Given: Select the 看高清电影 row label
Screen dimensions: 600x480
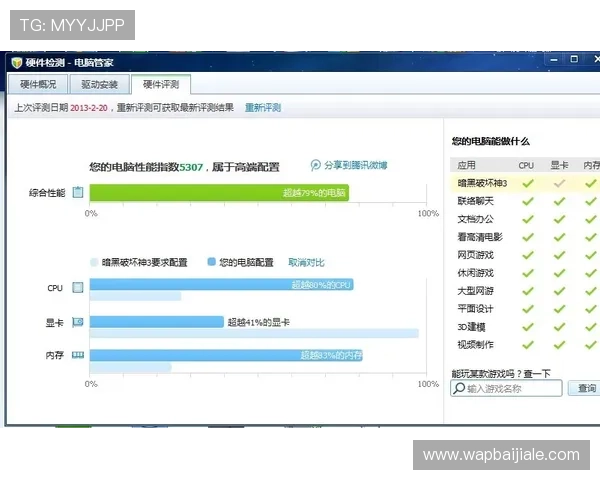Looking at the screenshot, I should pyautogui.click(x=480, y=237).
